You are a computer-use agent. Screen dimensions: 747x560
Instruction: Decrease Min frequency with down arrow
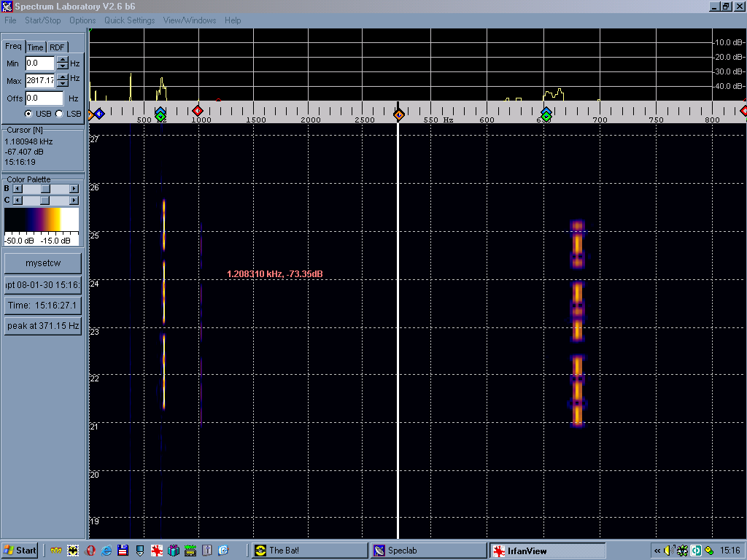[x=63, y=66]
